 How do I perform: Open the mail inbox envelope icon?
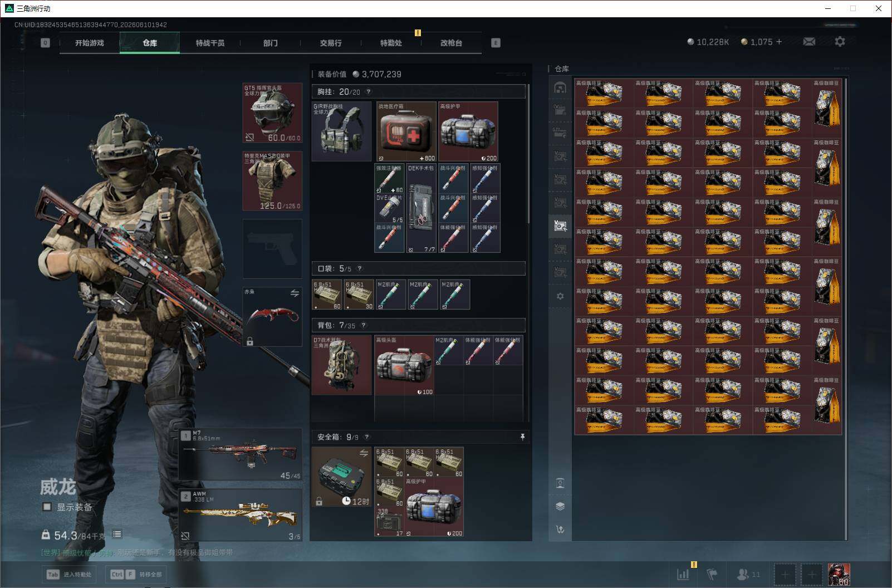point(809,42)
